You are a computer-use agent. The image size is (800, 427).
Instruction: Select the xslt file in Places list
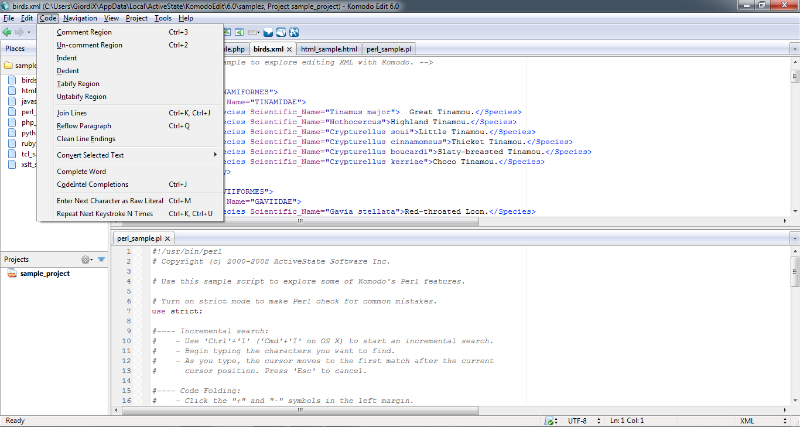point(28,166)
